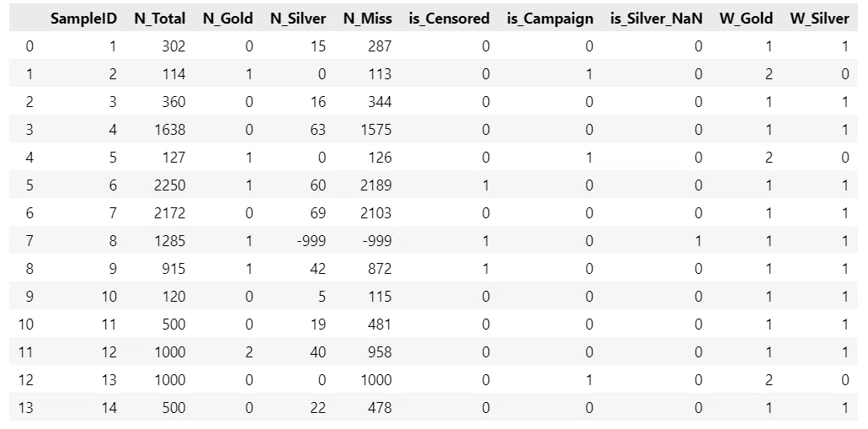Viewport: 868px width, 429px height.
Task: Click the N_Gold cell with value 2
Action: (x=248, y=352)
